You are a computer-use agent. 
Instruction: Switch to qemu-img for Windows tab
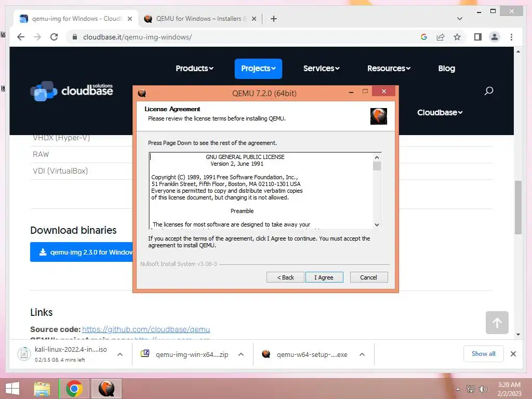pos(76,19)
